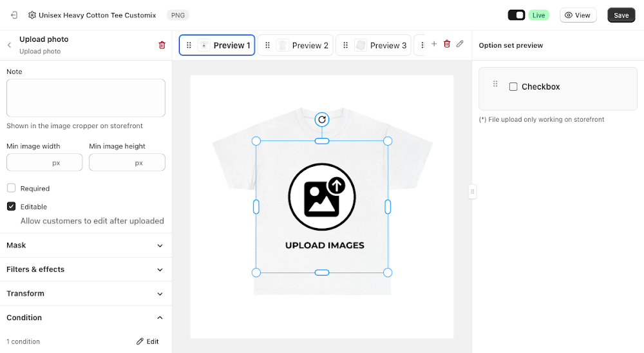Click into the Note text area
Screen dimensions: 644x353
coord(86,98)
